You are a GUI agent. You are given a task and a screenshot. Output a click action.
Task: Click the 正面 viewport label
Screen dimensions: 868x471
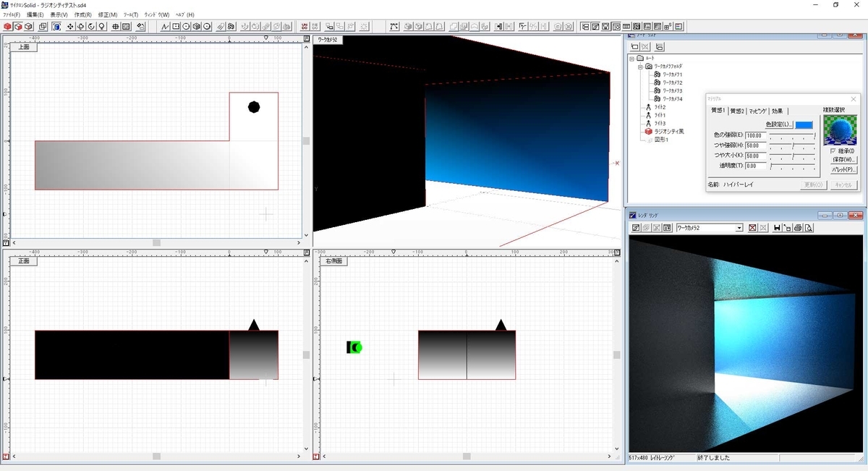point(24,261)
